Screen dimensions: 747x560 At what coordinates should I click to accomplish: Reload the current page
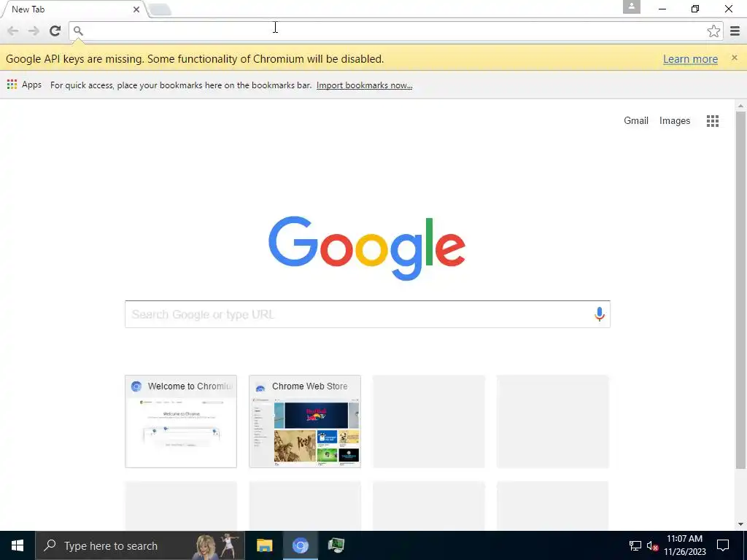55,31
